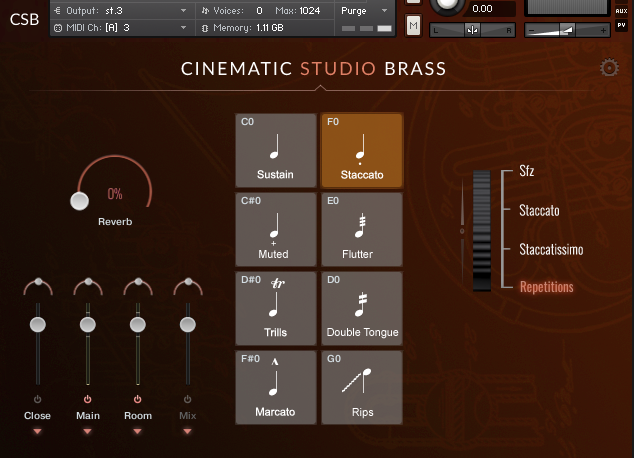Click the Max voices 1024 value

click(x=309, y=11)
